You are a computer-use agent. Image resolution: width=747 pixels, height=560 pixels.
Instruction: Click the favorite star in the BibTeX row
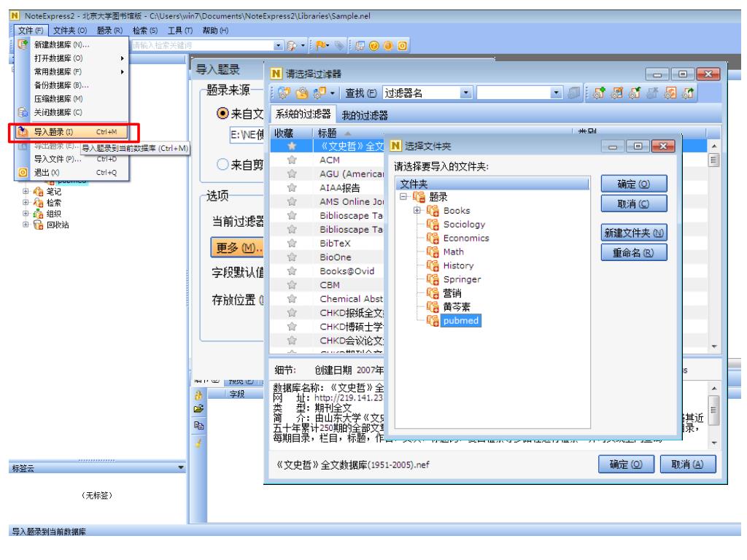point(292,244)
